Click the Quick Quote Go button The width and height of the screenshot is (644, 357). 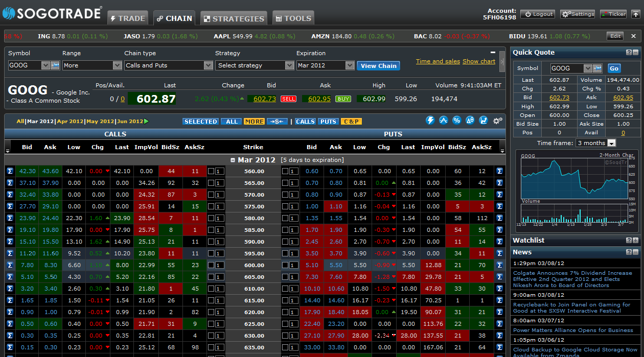(x=614, y=68)
